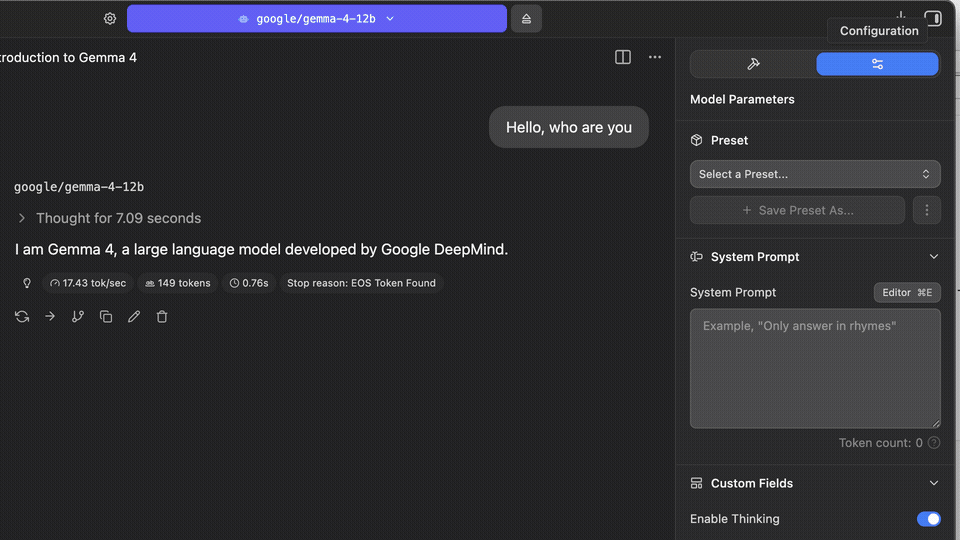Open the system prompt Editor
960x540 pixels.
click(x=907, y=293)
